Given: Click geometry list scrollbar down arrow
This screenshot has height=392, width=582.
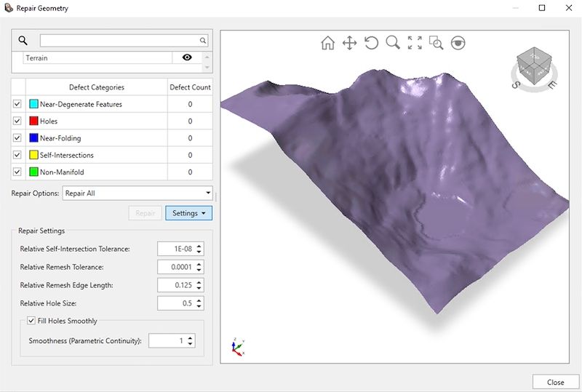Looking at the screenshot, I should tap(207, 67).
